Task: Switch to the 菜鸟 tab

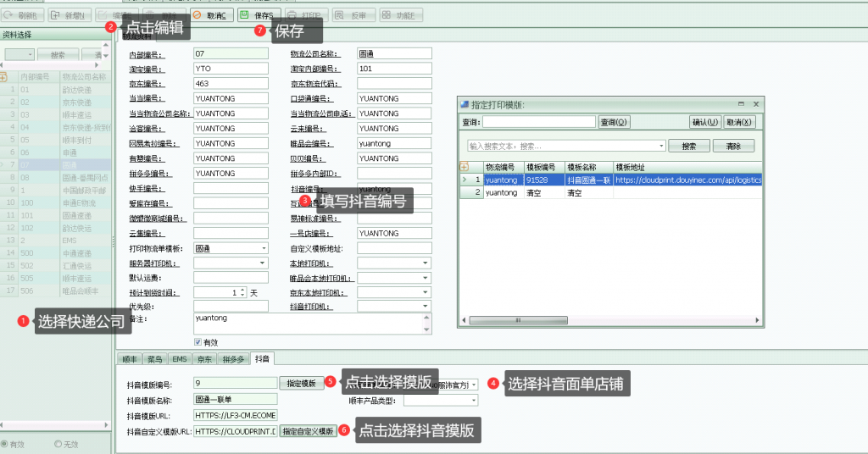Action: [155, 359]
